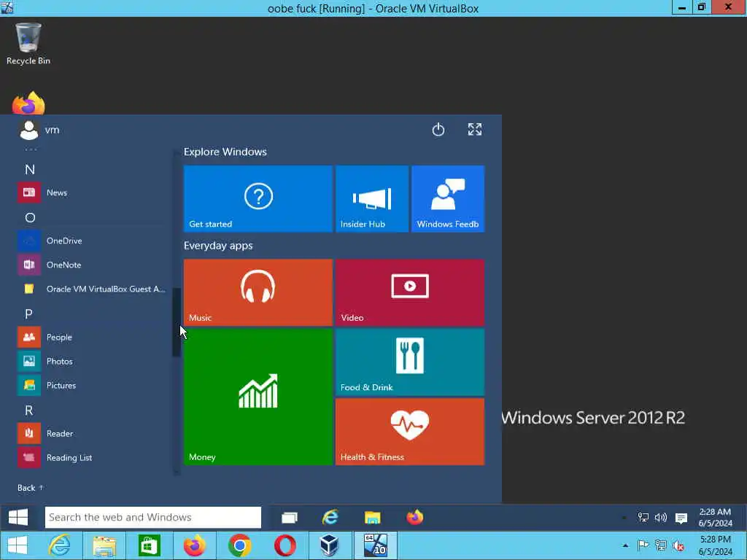Open the People app

90,337
